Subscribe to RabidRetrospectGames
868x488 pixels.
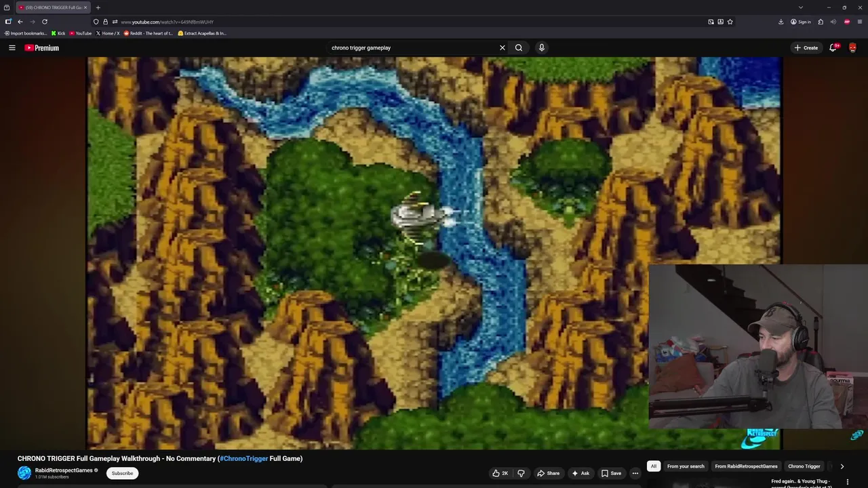pyautogui.click(x=122, y=473)
